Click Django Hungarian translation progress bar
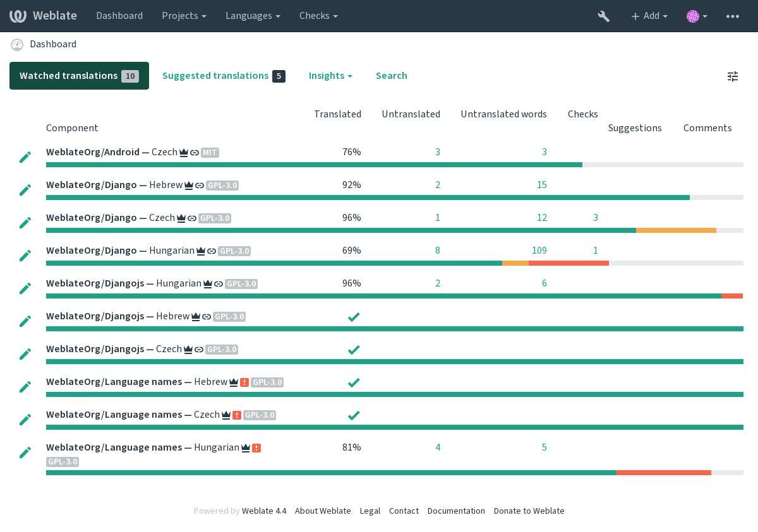Viewport: 758px width, 532px height. (x=395, y=263)
